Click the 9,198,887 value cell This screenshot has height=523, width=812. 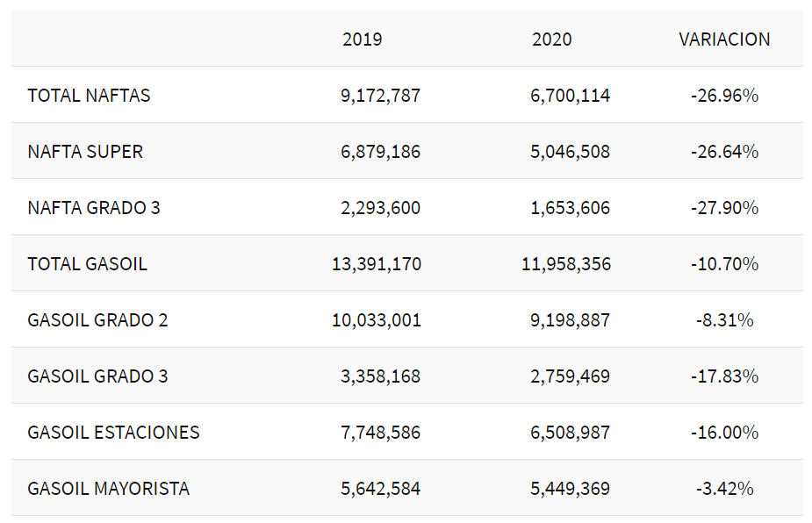coord(570,320)
